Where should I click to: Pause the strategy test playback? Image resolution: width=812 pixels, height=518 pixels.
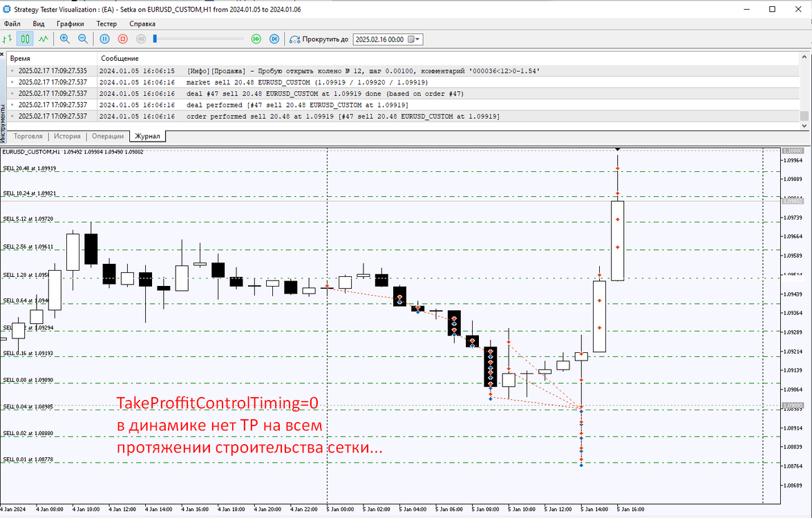tap(104, 39)
